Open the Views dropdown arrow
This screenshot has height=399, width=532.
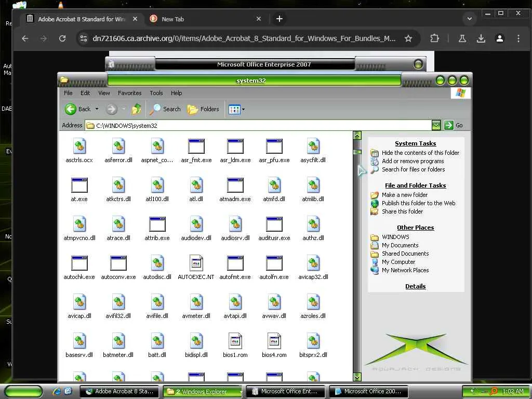click(x=243, y=109)
